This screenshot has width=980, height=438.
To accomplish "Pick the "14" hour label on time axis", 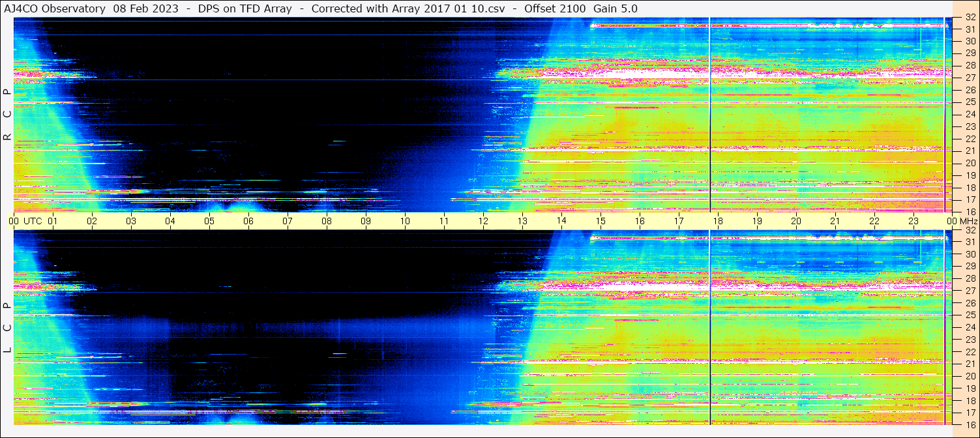I will click(561, 221).
